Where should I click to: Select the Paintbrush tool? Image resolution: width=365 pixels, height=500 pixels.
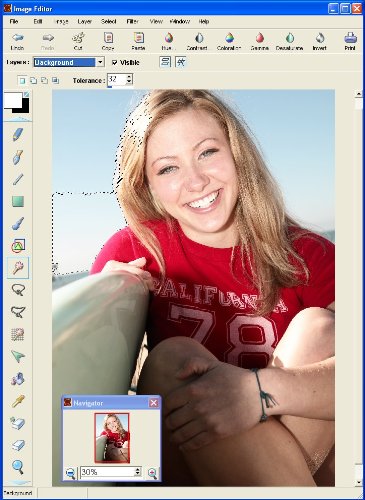click(x=18, y=157)
